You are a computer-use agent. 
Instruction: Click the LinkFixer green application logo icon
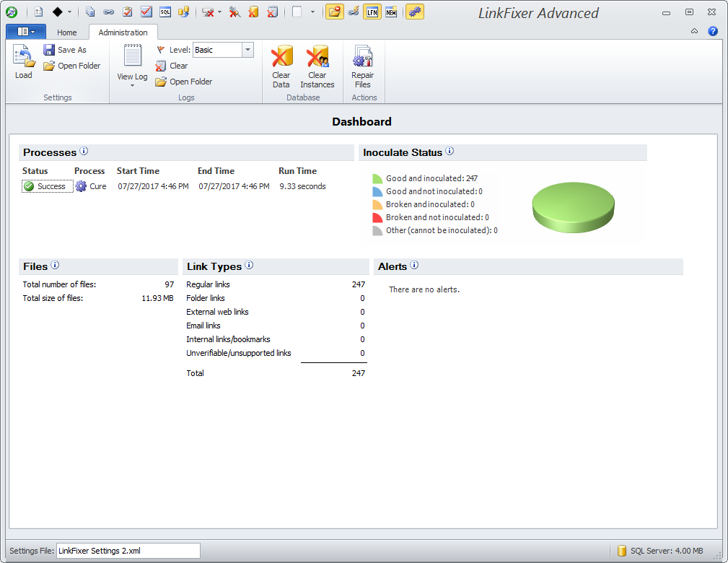(x=12, y=12)
